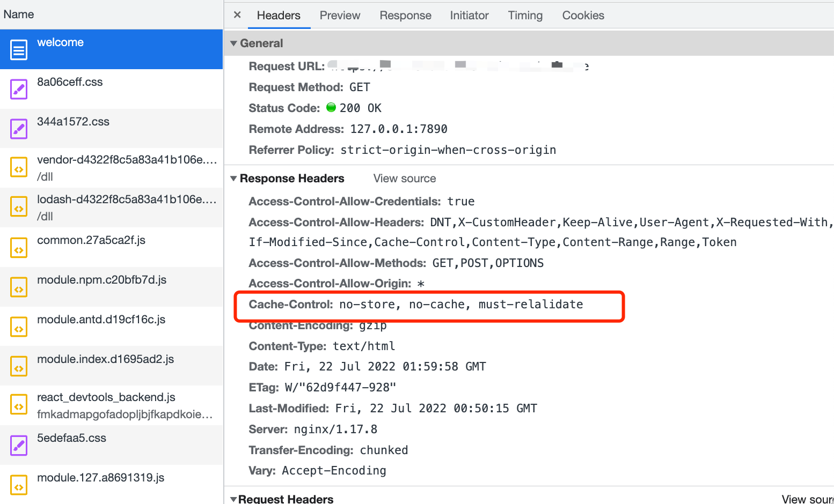
Task: Click the Access-Control-Allow-Methods value
Action: pos(488,263)
